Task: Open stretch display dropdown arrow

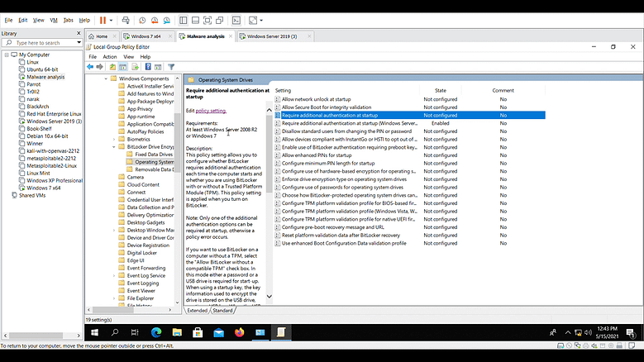Action: pyautogui.click(x=261, y=20)
